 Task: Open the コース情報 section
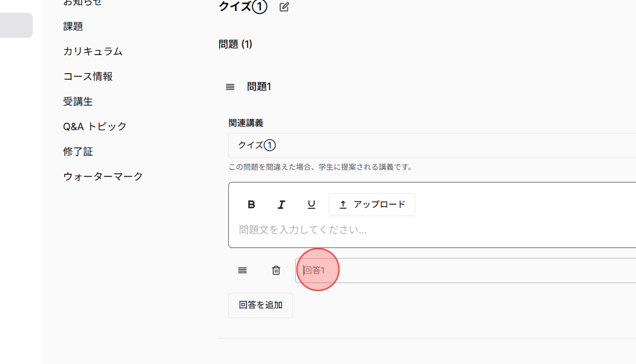pos(88,76)
